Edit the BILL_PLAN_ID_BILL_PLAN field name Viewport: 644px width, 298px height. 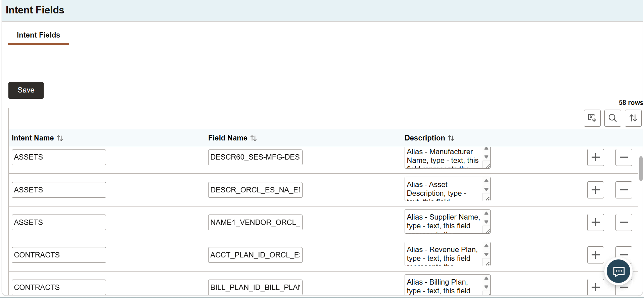click(255, 287)
